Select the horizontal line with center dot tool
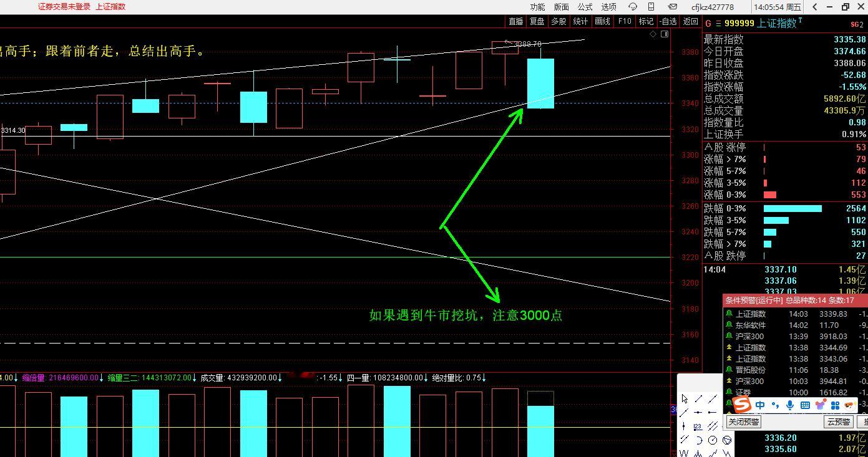 tap(698, 412)
